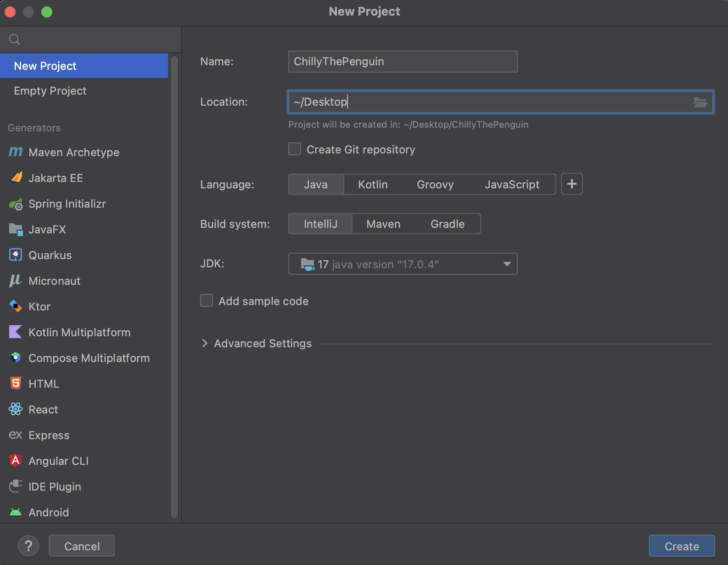Click the Generators section heading
Image resolution: width=728 pixels, height=565 pixels.
click(34, 128)
